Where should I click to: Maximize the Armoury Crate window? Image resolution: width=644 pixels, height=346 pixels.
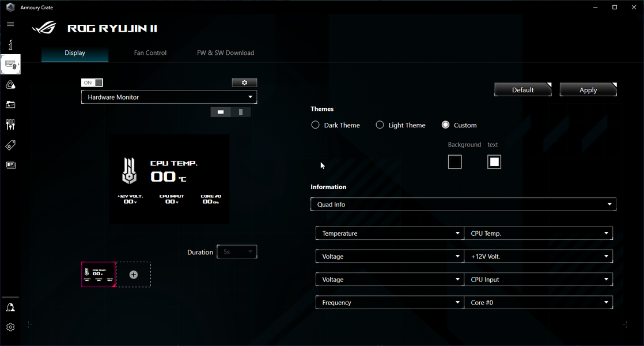(x=615, y=7)
